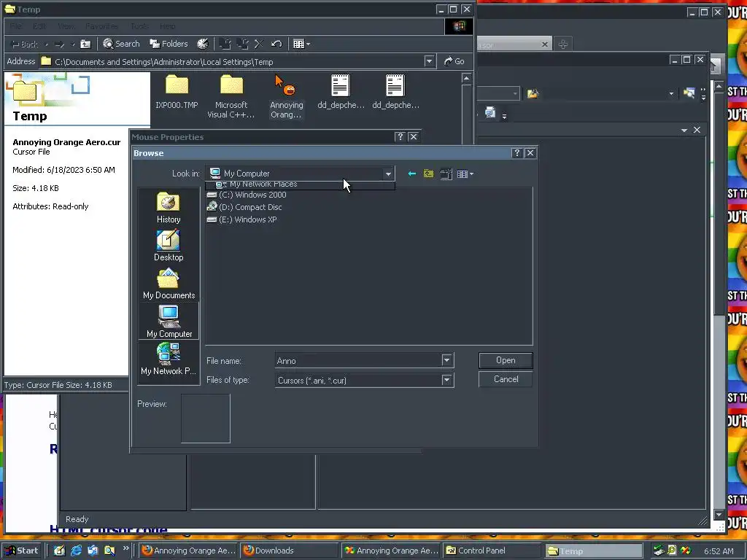The width and height of the screenshot is (747, 560).
Task: Click Undo icon in Temp toolbar
Action: (x=276, y=44)
